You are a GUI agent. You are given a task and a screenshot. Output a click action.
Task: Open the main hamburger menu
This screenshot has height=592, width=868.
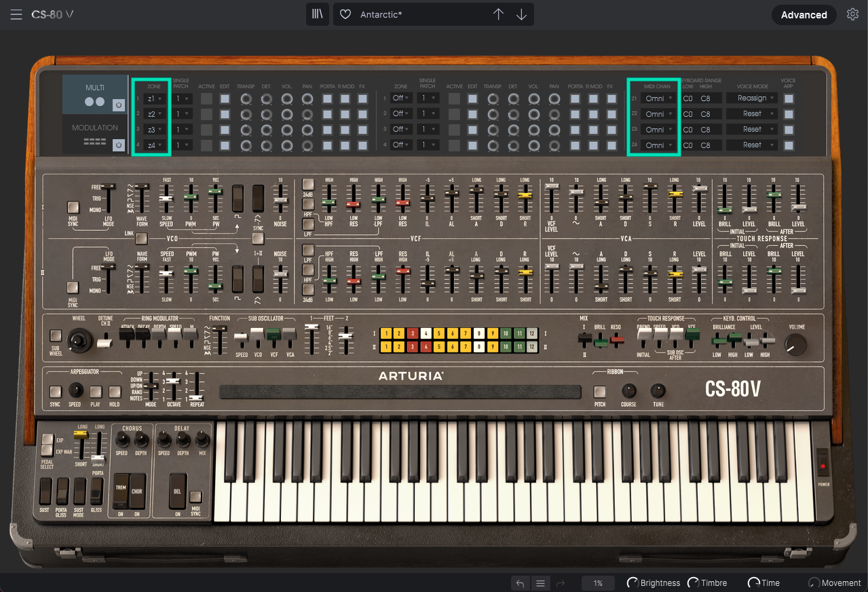point(16,14)
